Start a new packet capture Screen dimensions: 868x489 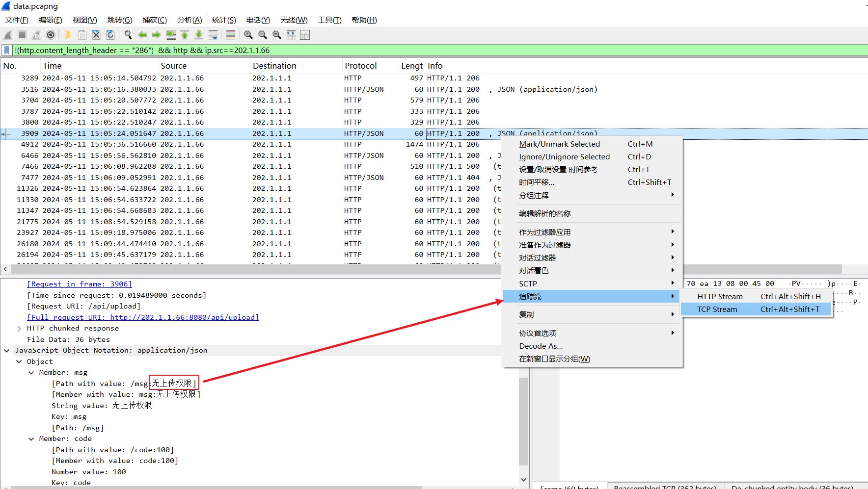pos(8,35)
